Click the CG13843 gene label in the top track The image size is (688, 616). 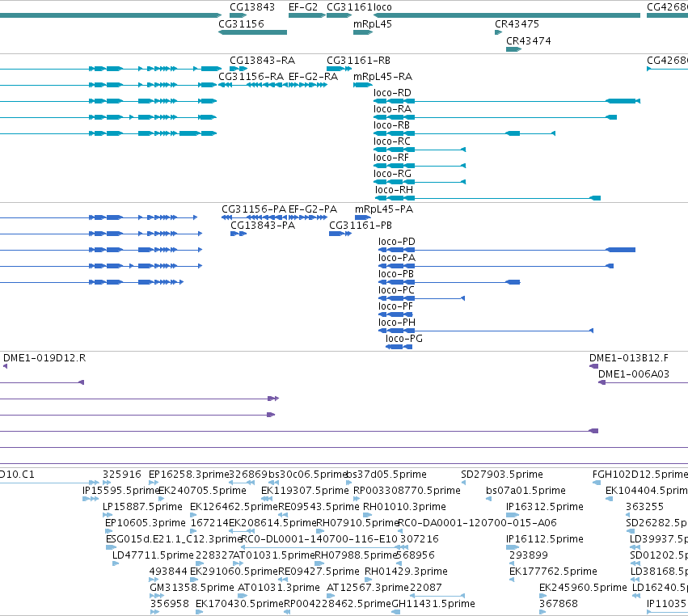point(252,7)
